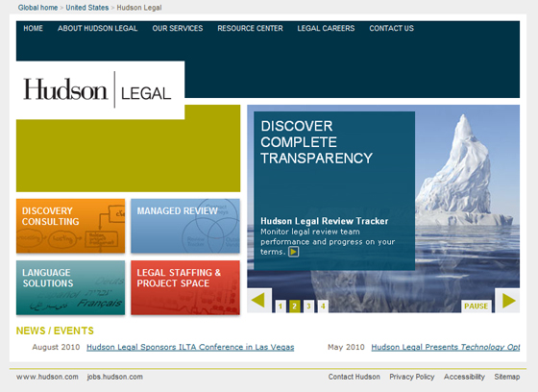Image resolution: width=538 pixels, height=392 pixels.
Task: Click the August 2010 date text
Action: [56, 347]
